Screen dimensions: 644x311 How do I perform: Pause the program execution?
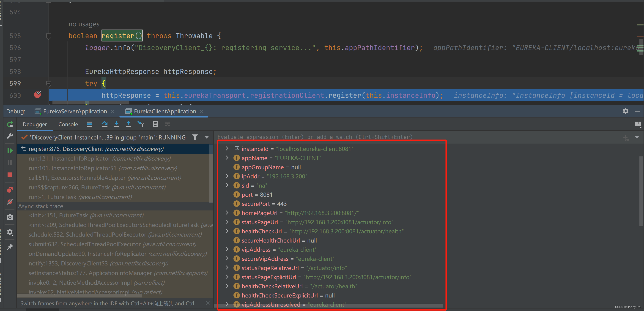(x=10, y=163)
